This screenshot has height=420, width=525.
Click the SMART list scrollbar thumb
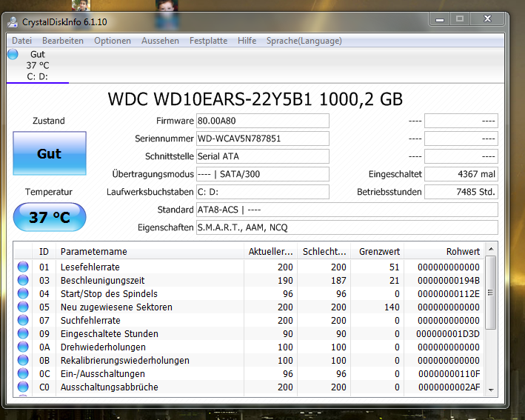[491, 293]
